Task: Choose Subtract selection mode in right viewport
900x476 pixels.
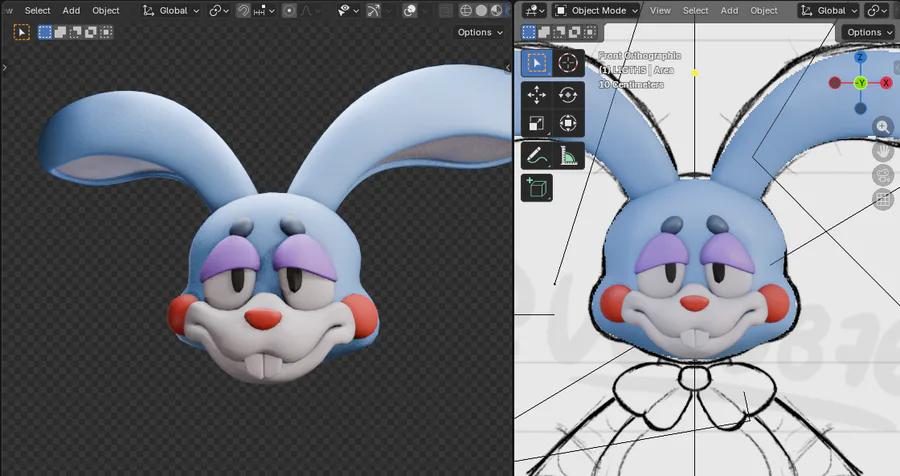Action: point(559,32)
